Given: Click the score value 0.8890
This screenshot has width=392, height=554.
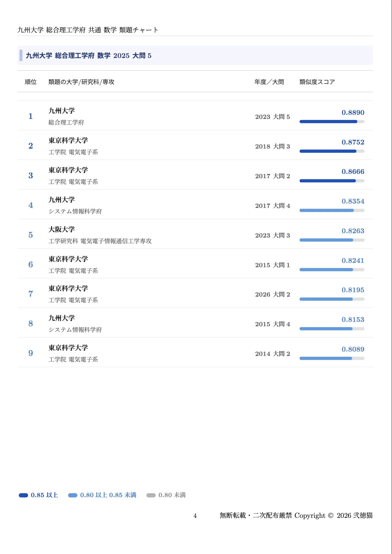Looking at the screenshot, I should pyautogui.click(x=353, y=112).
